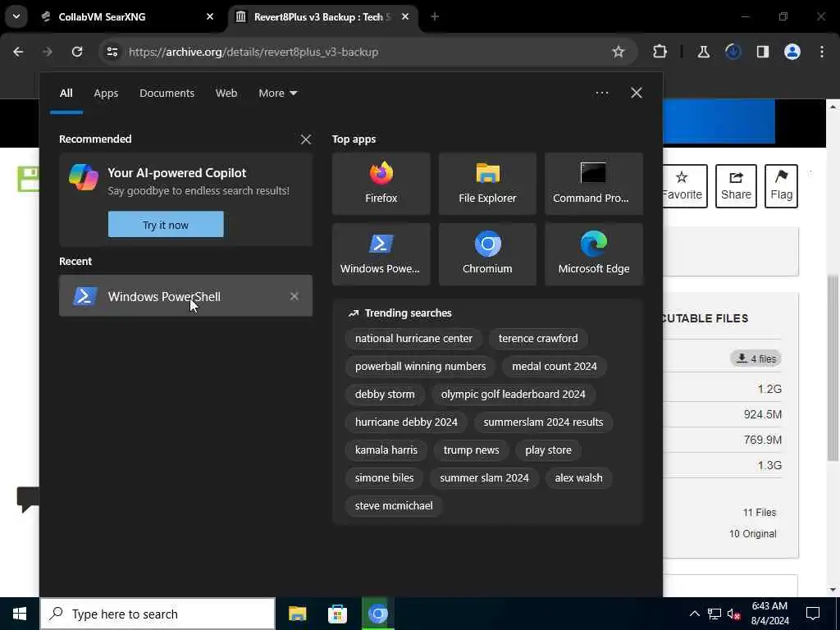Search trending: alex walsh
Viewport: 840px width, 630px height.
pyautogui.click(x=578, y=478)
